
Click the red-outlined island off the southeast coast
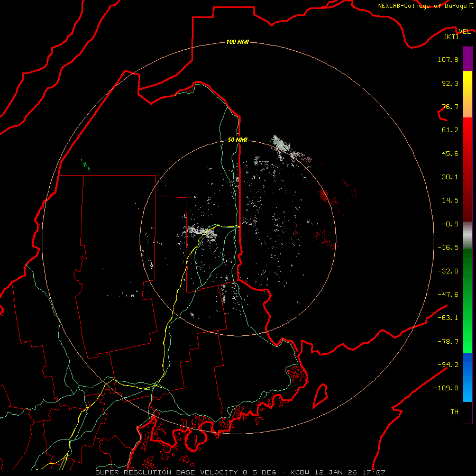pos(321,396)
